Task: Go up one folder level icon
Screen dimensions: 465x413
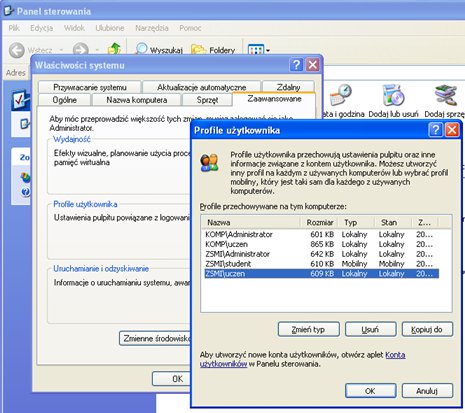Action: (x=114, y=49)
